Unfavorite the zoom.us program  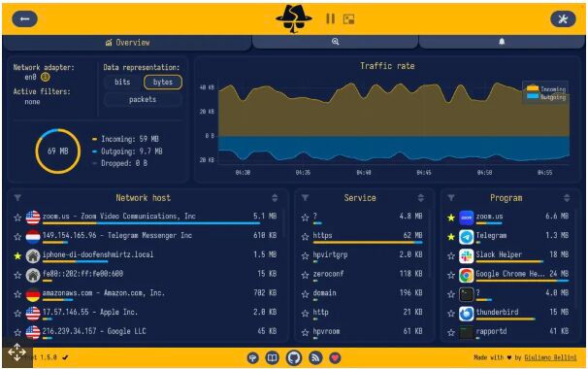coord(451,218)
